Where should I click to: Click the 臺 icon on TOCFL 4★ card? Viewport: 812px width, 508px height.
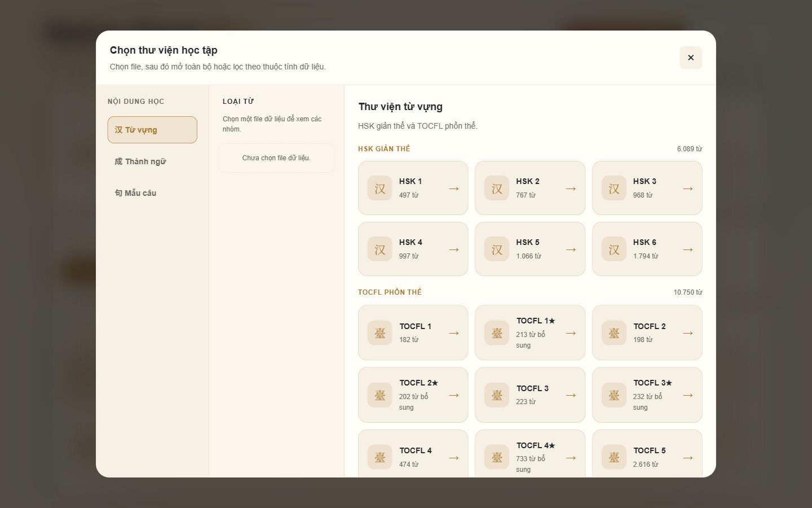pos(497,457)
